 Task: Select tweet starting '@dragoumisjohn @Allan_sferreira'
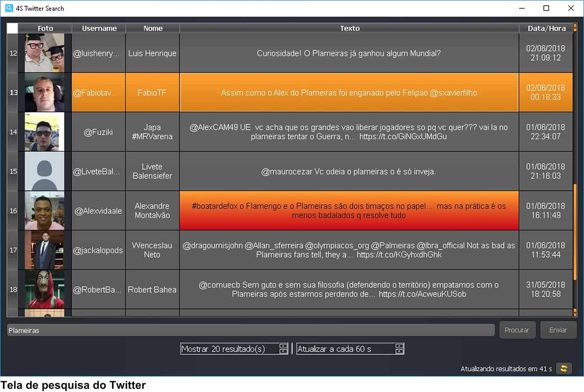pyautogui.click(x=349, y=250)
